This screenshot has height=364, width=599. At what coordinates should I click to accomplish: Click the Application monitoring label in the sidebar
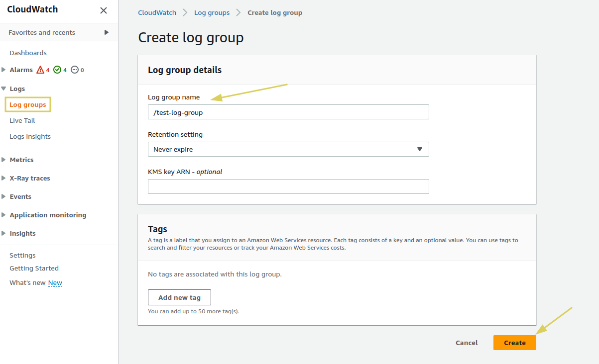[x=48, y=215]
